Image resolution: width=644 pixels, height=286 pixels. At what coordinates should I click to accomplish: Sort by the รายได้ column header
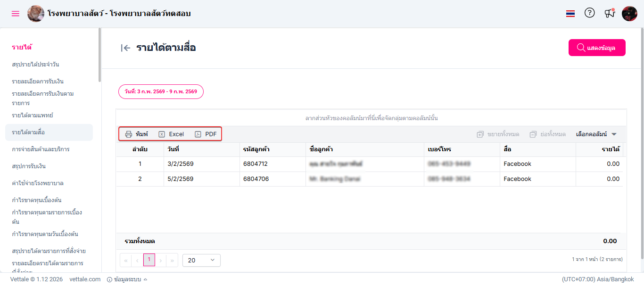(x=610, y=149)
